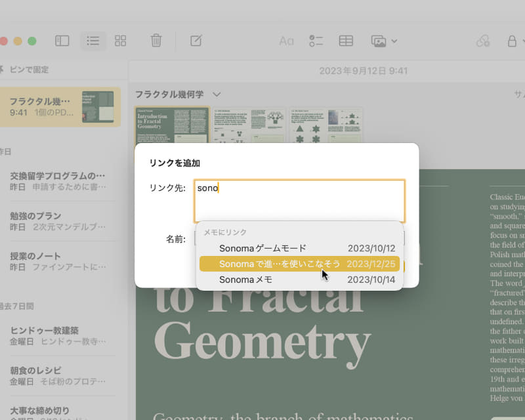
Task: Insert a checklist into the note
Action: pyautogui.click(x=316, y=41)
